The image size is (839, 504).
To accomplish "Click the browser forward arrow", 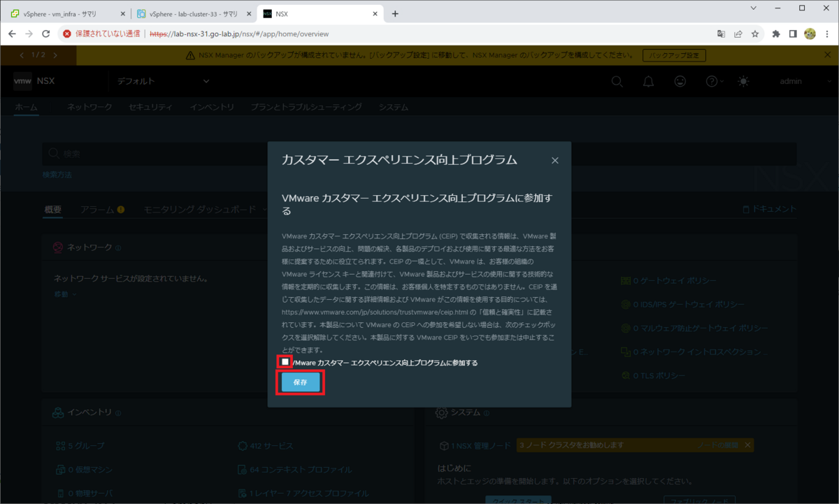I will pyautogui.click(x=29, y=34).
